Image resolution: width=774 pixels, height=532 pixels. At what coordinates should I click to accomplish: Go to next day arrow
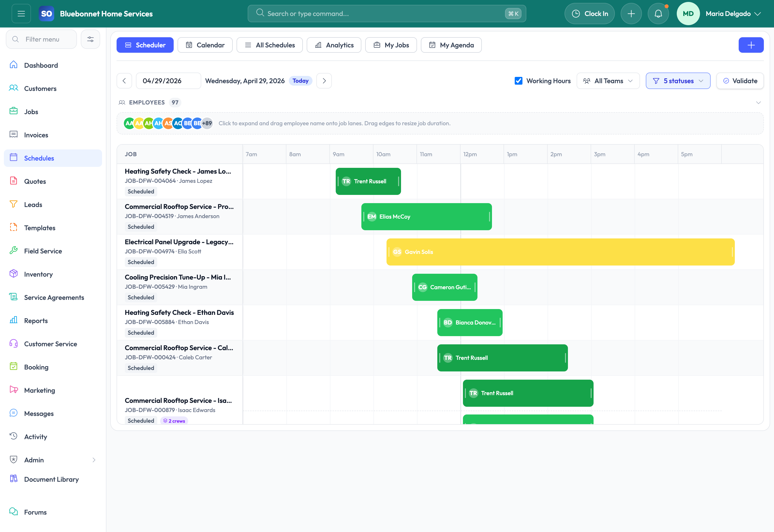coord(324,81)
